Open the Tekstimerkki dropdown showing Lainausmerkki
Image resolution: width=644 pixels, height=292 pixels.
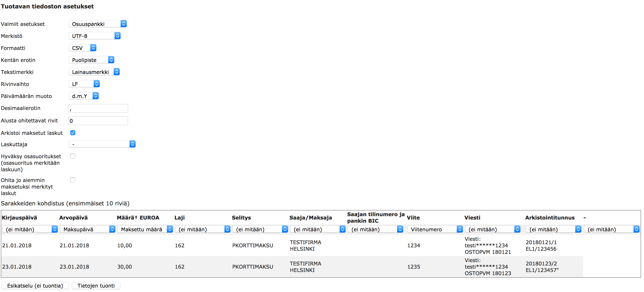[94, 72]
